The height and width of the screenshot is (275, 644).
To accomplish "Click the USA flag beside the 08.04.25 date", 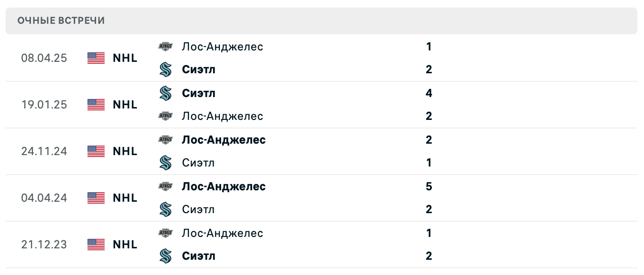I will tap(96, 58).
